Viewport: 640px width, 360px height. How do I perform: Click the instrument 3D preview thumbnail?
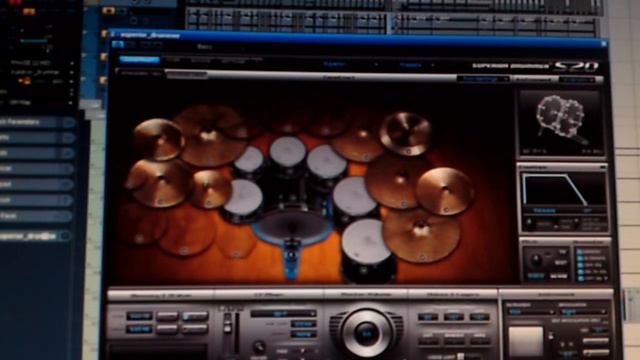[x=561, y=123]
